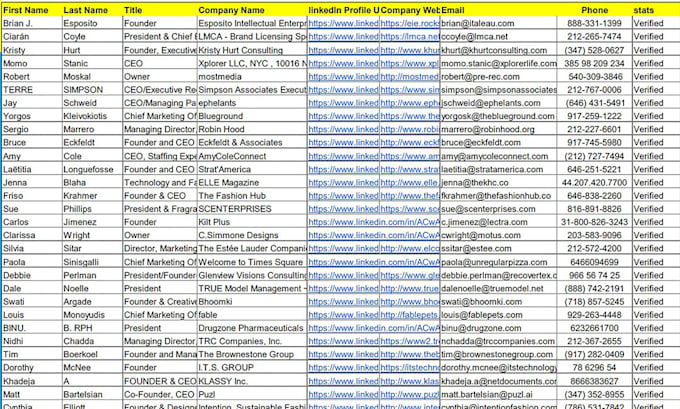Select email cell khurt@khurtconsulting.com
The height and width of the screenshot is (409, 680).
498,50
